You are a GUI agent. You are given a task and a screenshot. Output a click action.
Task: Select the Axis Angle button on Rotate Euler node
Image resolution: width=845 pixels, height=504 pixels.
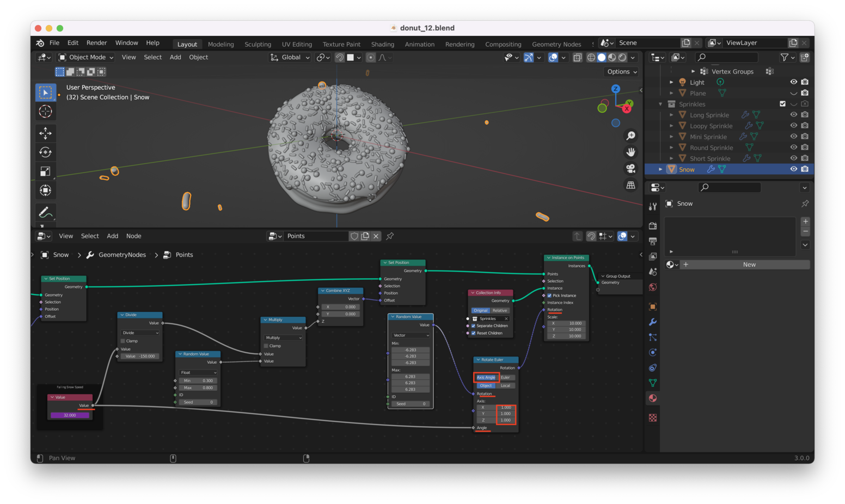click(x=486, y=377)
